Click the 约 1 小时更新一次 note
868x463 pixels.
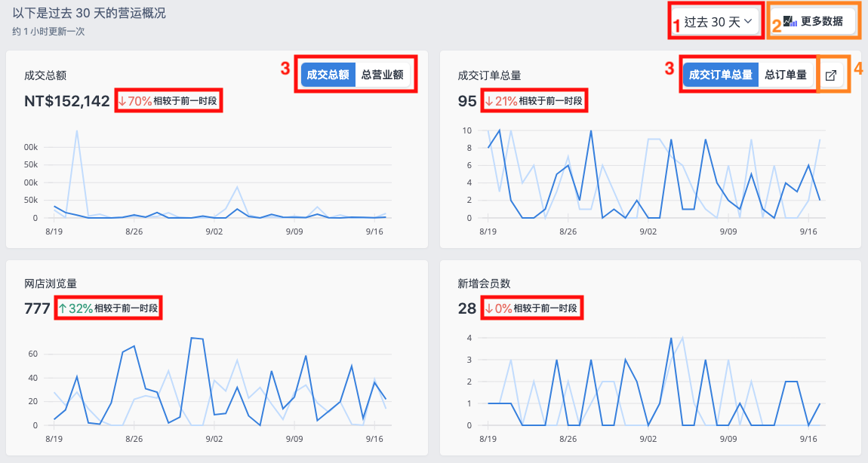(x=49, y=32)
